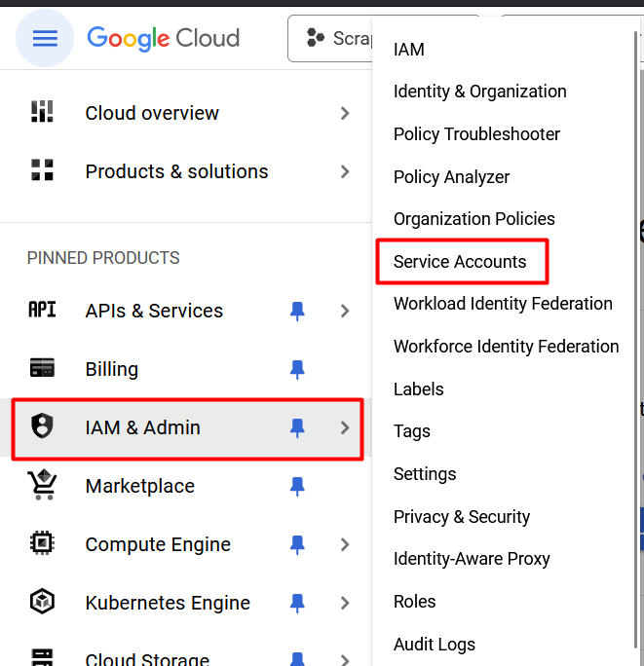
Task: Go to Marketplace
Action: tap(140, 486)
